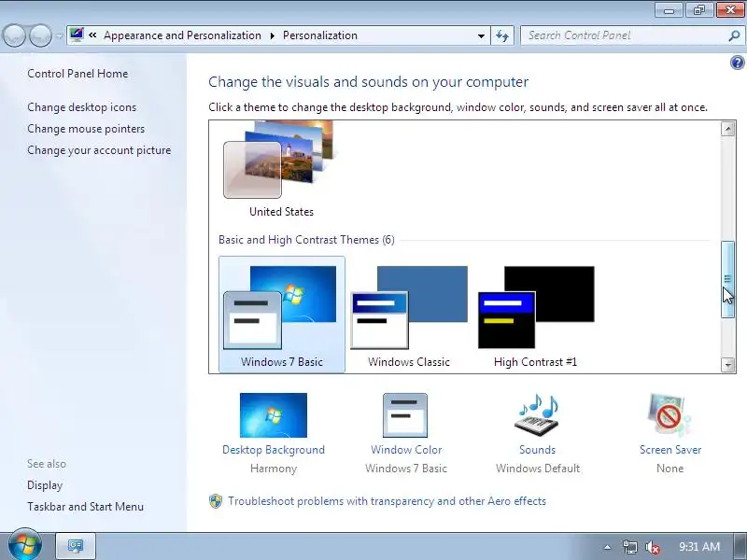The width and height of the screenshot is (747, 560).
Task: Click the network tray icon
Action: (629, 547)
